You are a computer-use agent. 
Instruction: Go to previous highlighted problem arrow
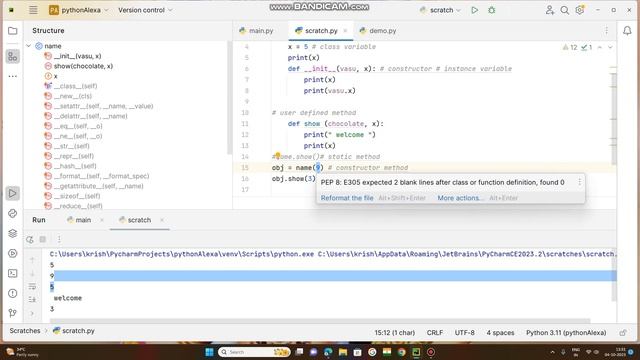[x=600, y=47]
